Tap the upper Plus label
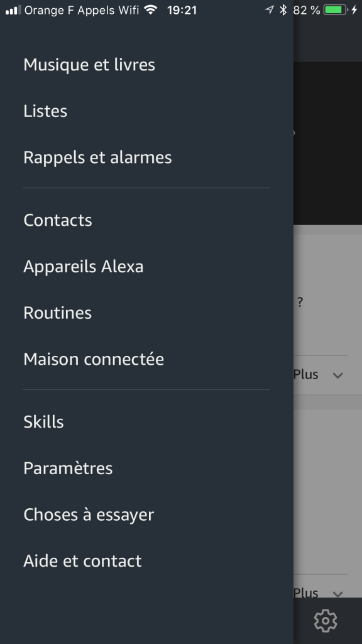The width and height of the screenshot is (362, 644). (x=306, y=374)
